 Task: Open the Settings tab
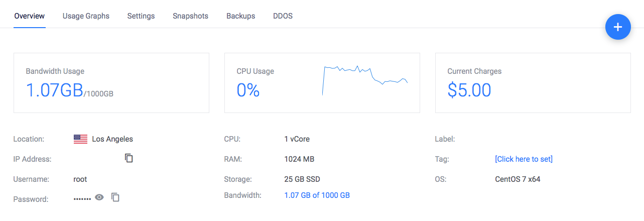coord(141,16)
